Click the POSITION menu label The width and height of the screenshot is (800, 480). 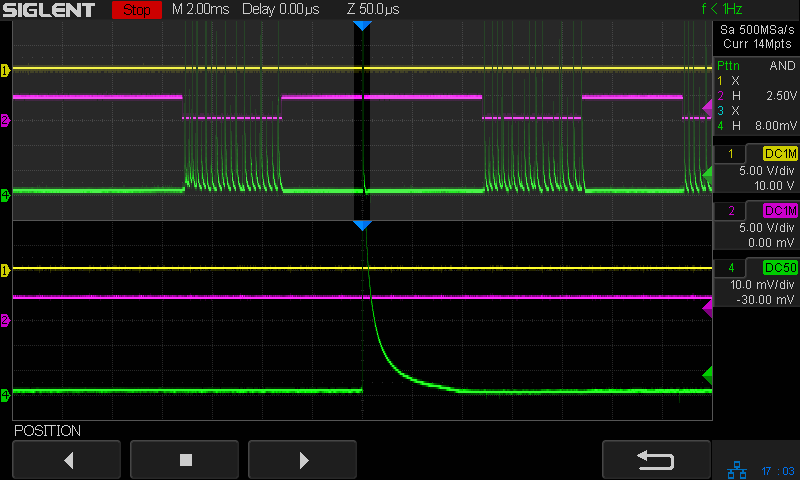47,431
